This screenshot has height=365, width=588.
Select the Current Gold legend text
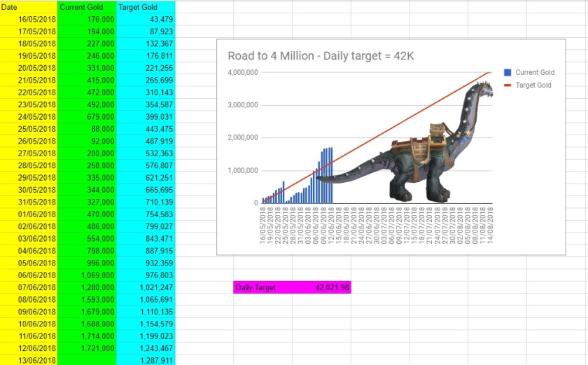point(535,72)
